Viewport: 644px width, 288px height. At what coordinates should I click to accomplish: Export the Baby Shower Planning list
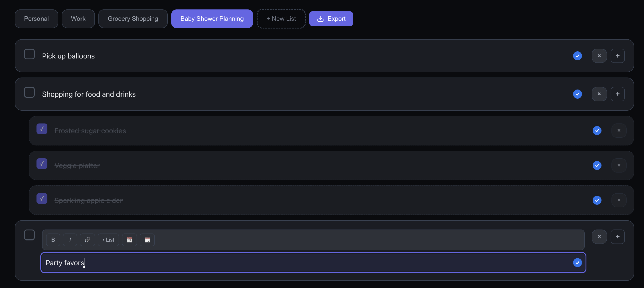[331, 18]
